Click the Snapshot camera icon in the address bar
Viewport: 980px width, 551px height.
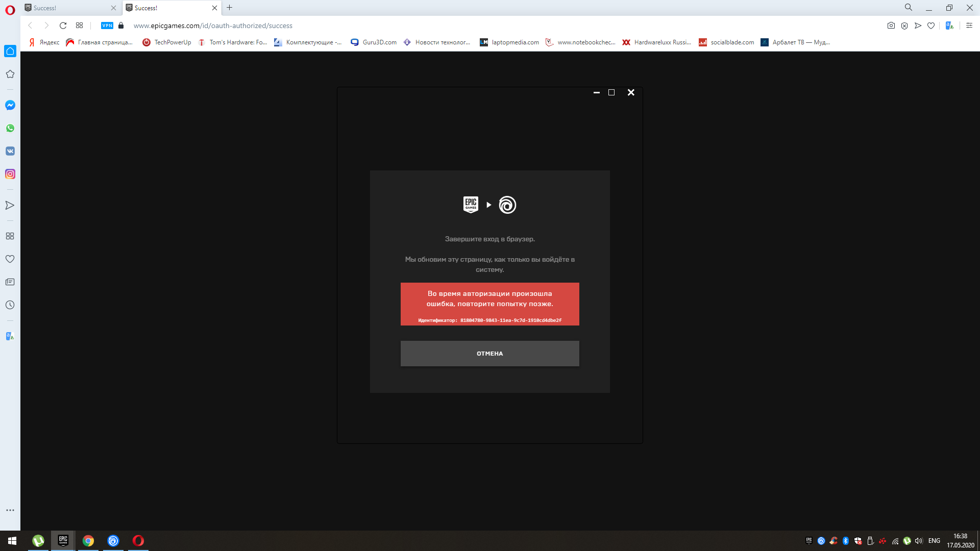tap(891, 26)
